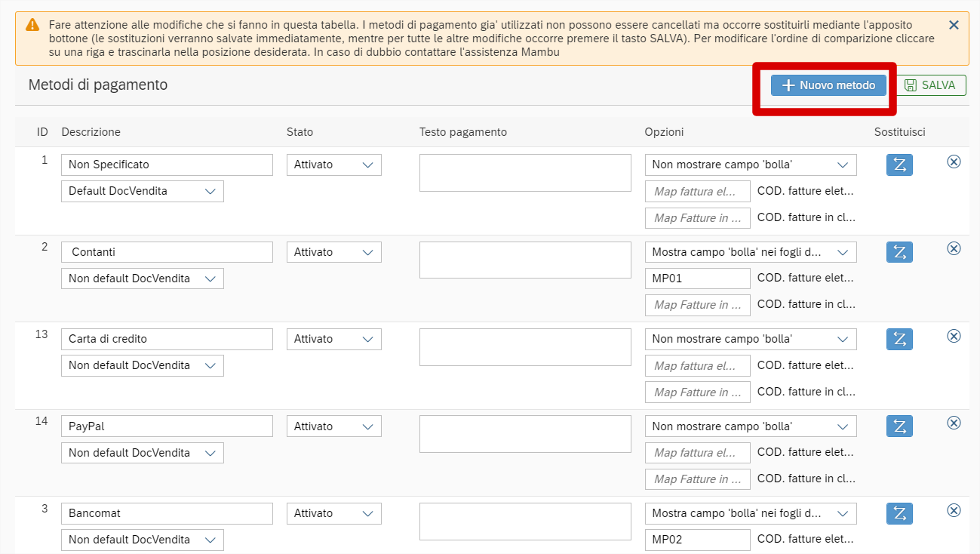
Task: Expand the Default DocVendita dropdown
Action: click(142, 191)
